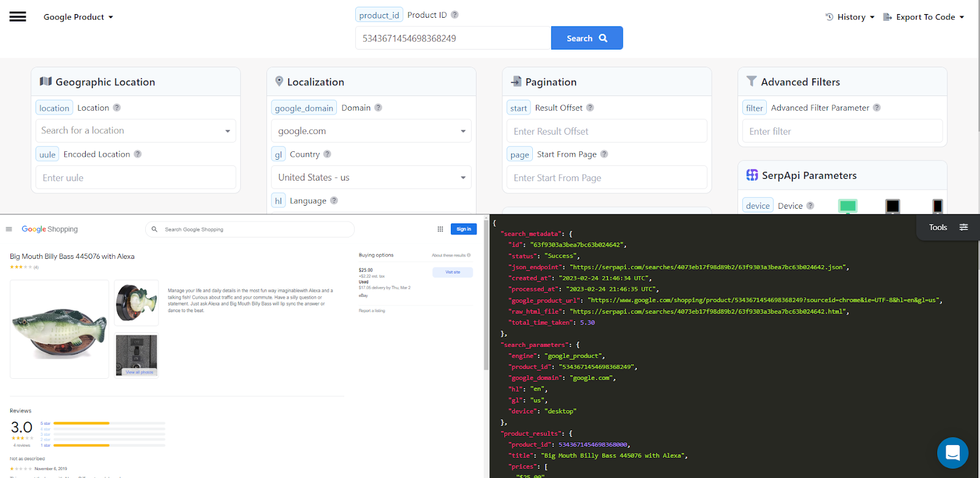Click the google_product_url link in JSON
Viewport: 980px width, 478px height.
(x=764, y=300)
